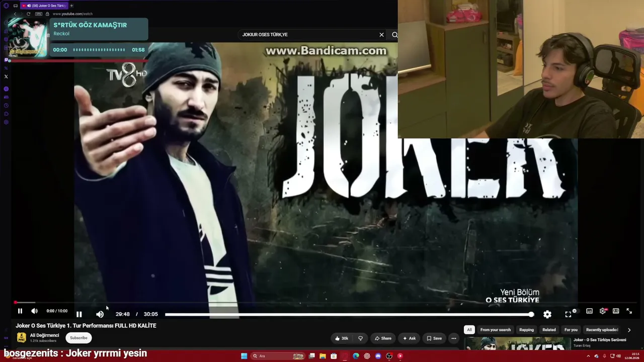This screenshot has height=362, width=644.
Task: Open a new browser tab
Action: tap(71, 6)
